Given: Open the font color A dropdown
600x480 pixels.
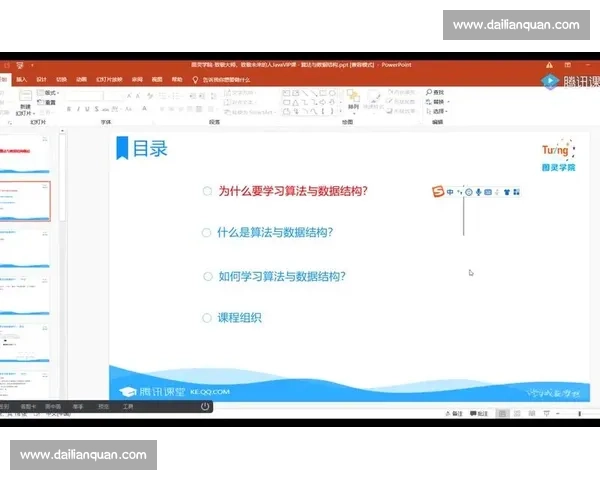Looking at the screenshot, I should click(x=145, y=109).
